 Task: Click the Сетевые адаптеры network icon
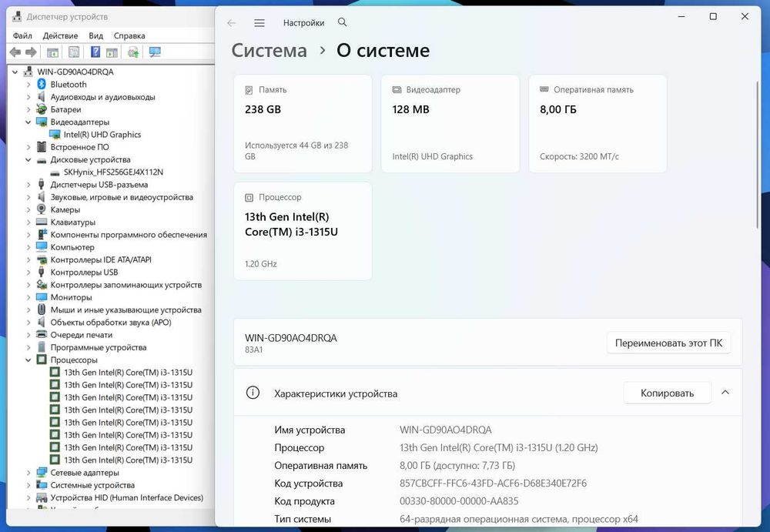point(42,473)
